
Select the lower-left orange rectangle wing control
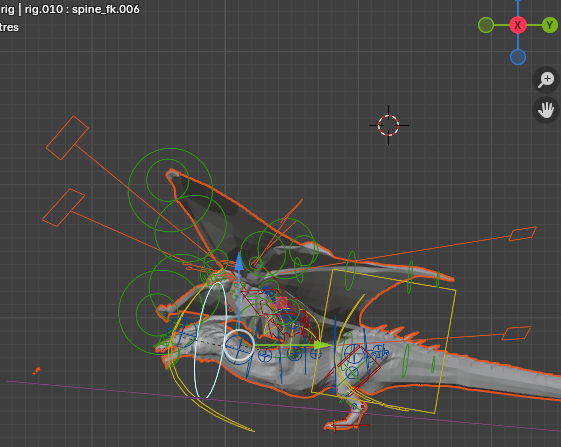click(x=63, y=208)
